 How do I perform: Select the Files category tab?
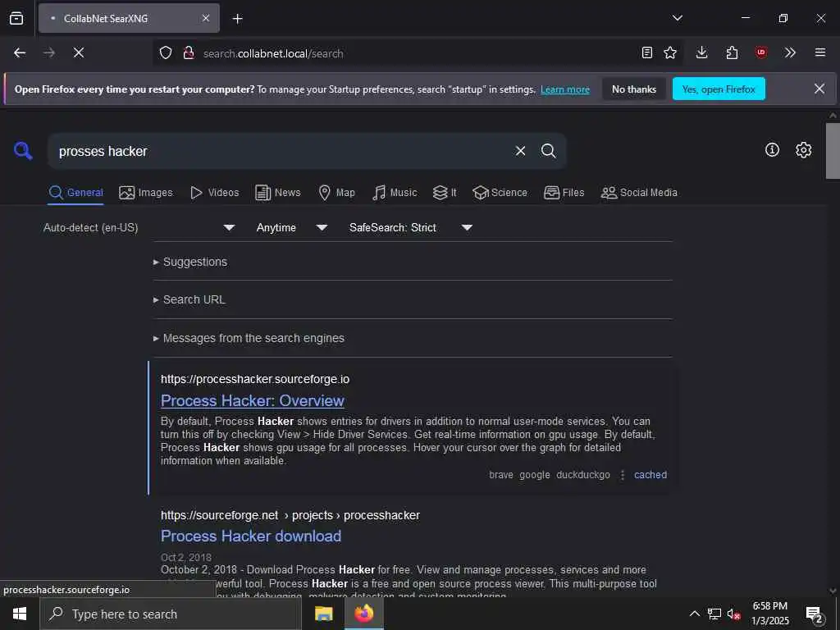564,193
